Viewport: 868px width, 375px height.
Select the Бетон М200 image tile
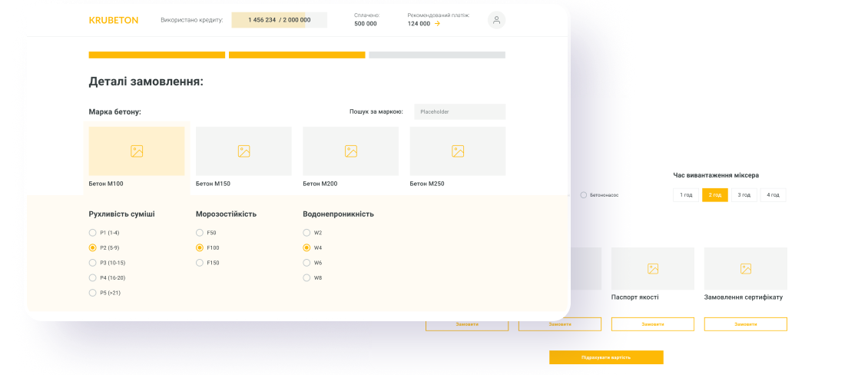tap(350, 151)
